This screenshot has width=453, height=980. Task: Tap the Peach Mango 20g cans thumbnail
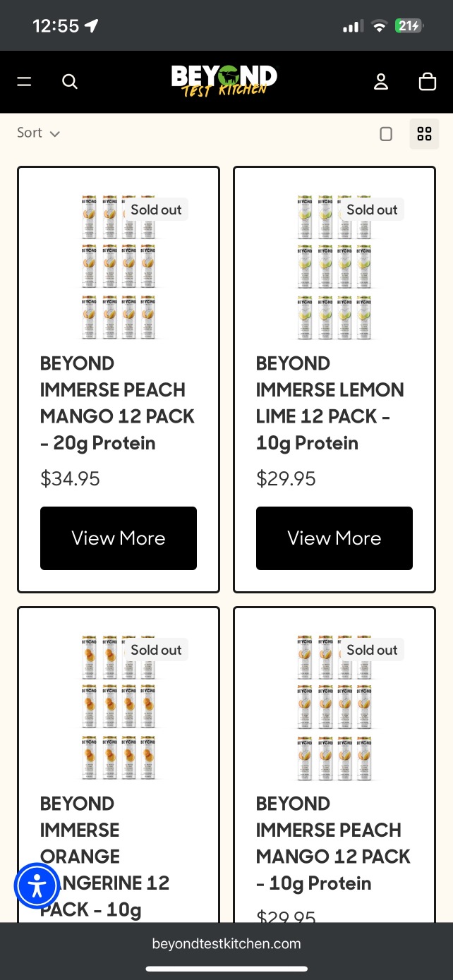pyautogui.click(x=119, y=266)
